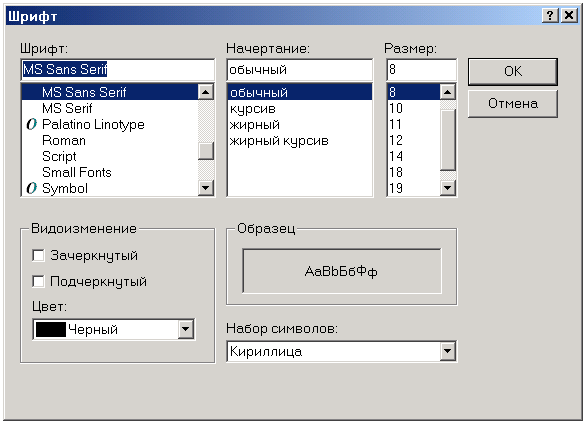Screen dimensions: 584x422
Task: Click the black color swatch
Action: pos(51,329)
